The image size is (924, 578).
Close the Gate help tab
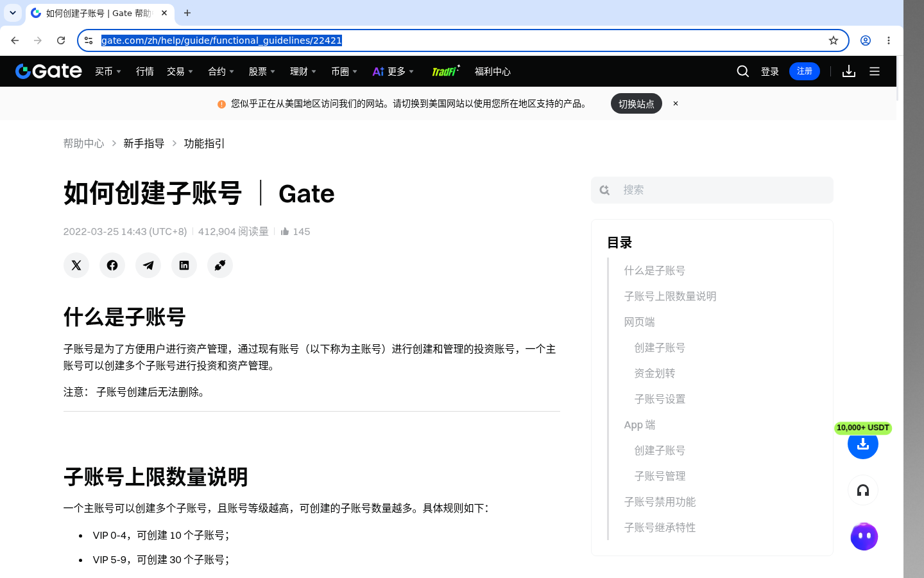click(164, 13)
